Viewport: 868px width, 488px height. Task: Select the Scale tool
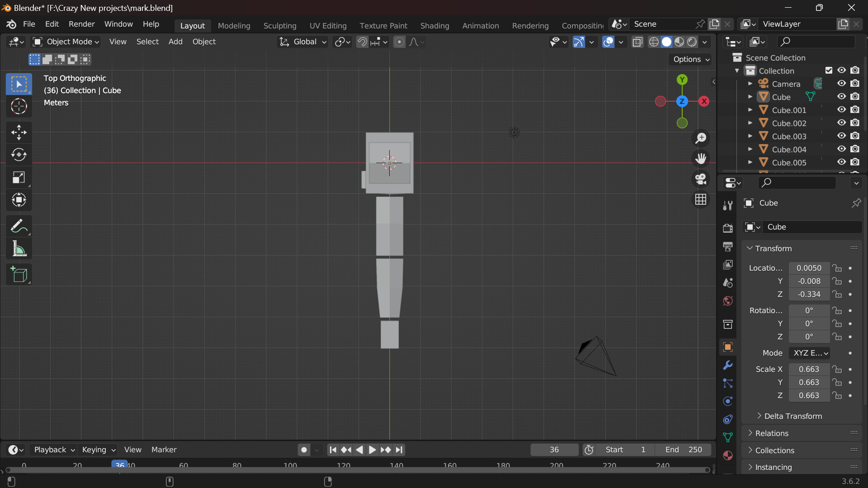click(x=19, y=177)
